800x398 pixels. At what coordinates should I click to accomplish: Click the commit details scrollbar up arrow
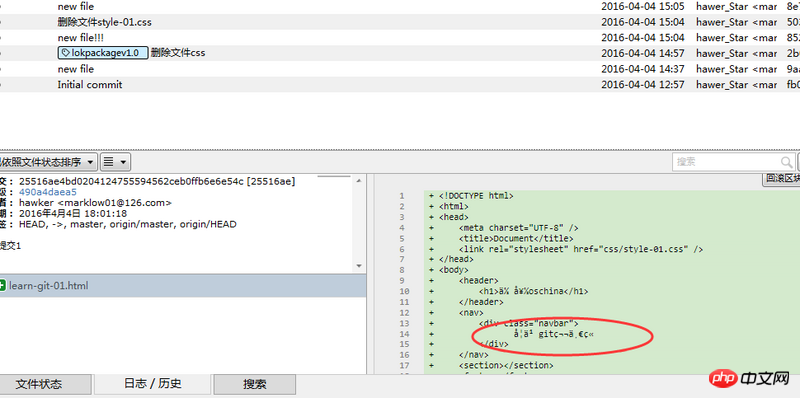pos(359,180)
